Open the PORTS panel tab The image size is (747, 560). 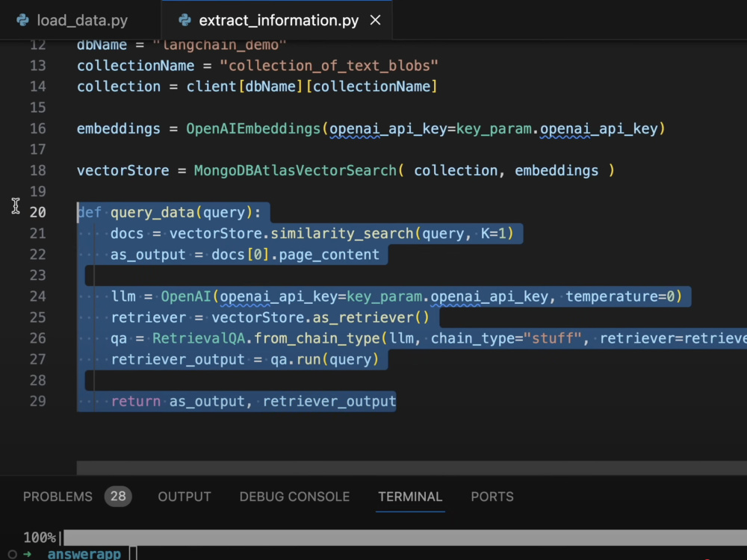click(492, 497)
